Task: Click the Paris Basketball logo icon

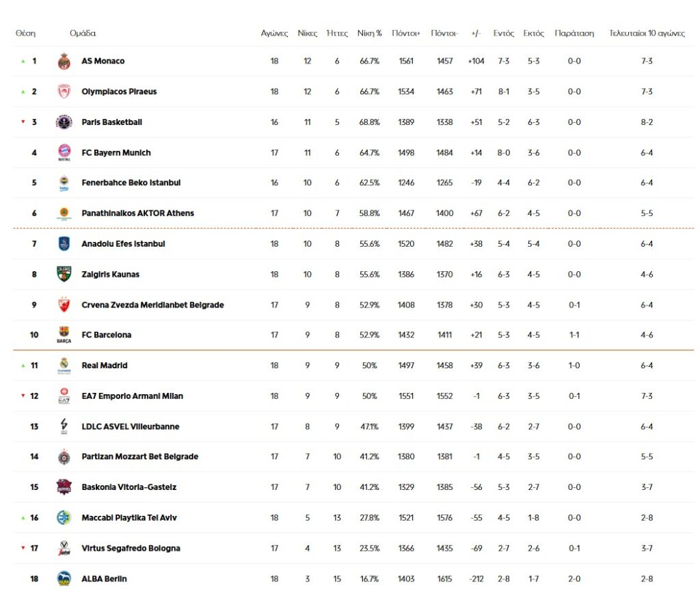Action: click(x=64, y=122)
